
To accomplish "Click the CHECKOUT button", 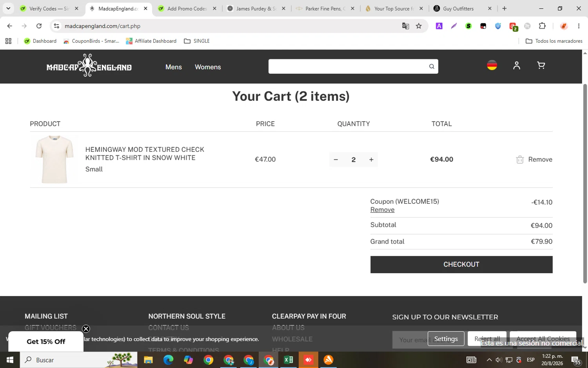I will 461,264.
